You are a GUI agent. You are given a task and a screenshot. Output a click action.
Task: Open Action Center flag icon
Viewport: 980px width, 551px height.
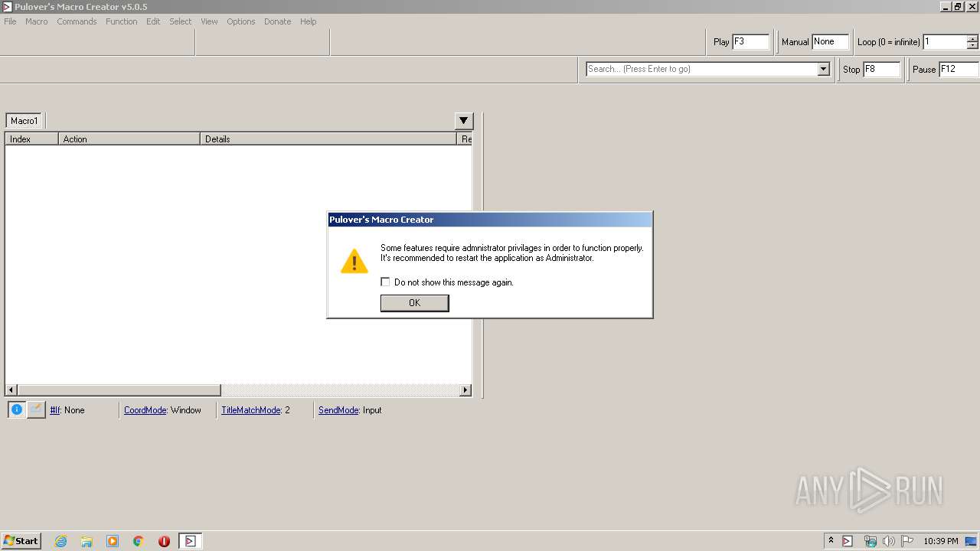click(x=907, y=541)
